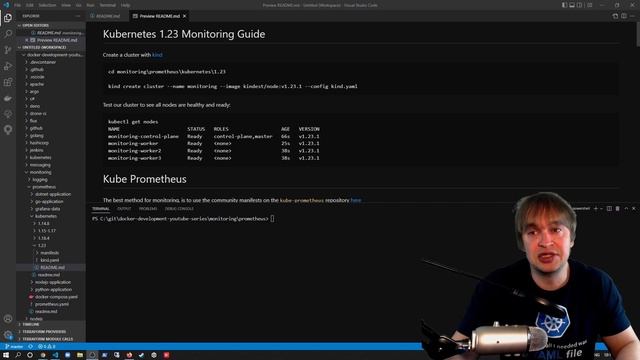Switch to the README.md editor tab
This screenshot has width=640, height=360.
107,16
